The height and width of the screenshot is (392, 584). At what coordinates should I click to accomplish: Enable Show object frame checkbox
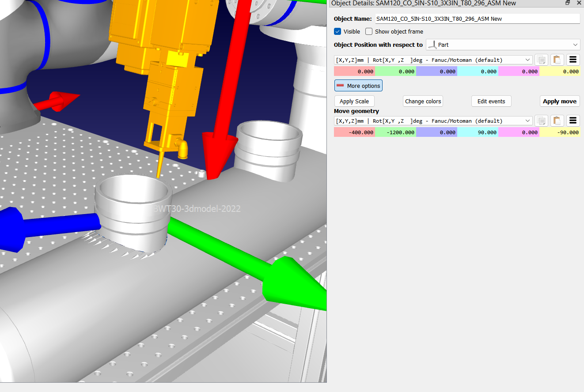[x=369, y=31]
